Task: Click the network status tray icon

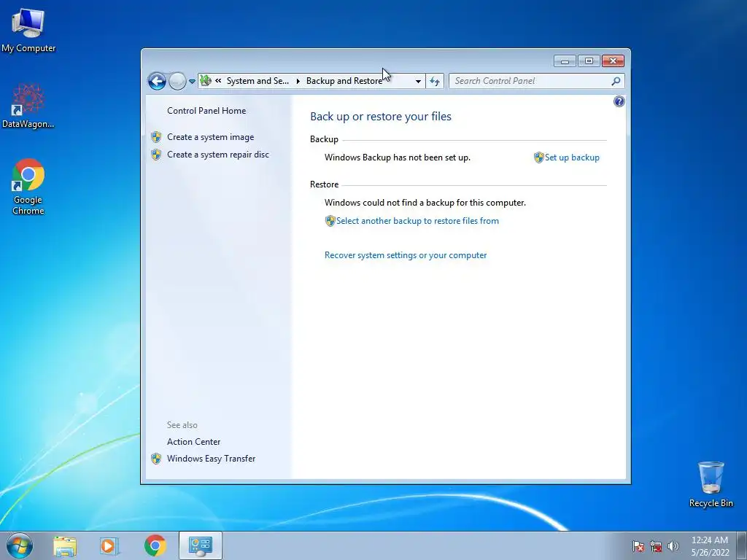Action: pyautogui.click(x=656, y=546)
